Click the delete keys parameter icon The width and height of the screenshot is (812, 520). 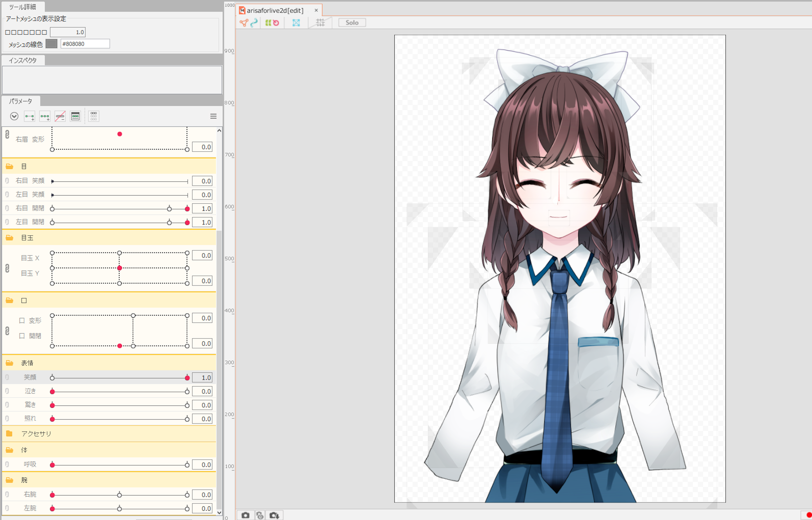coord(60,116)
